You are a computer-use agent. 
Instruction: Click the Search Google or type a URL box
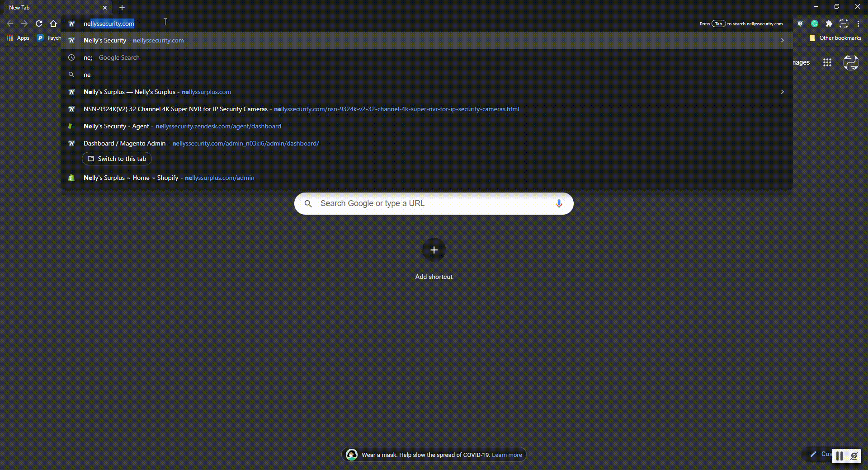[434, 203]
